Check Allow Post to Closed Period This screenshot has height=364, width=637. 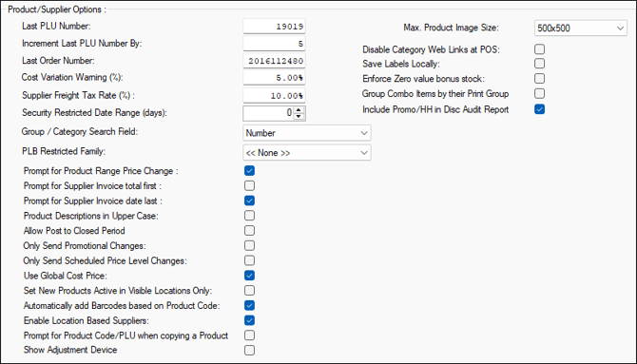249,231
